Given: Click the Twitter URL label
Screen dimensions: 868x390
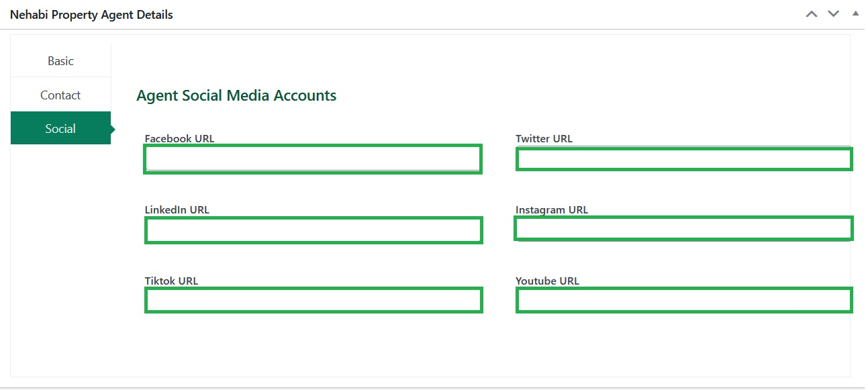Looking at the screenshot, I should point(544,138).
